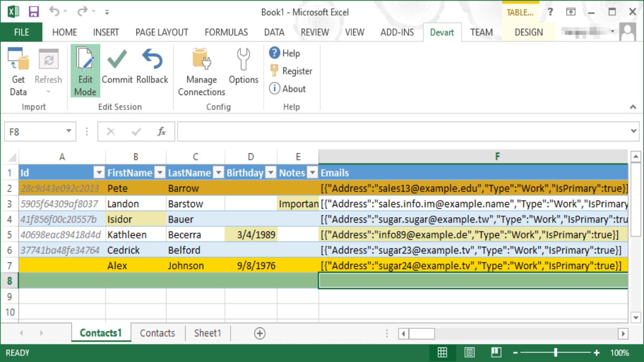The width and height of the screenshot is (644, 362).
Task: Select the Contacts1 sheet tab
Action: tap(101, 333)
